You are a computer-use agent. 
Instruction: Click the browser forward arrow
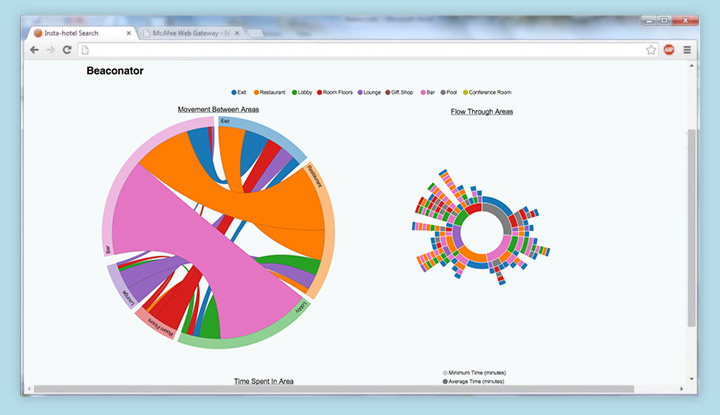(x=50, y=49)
